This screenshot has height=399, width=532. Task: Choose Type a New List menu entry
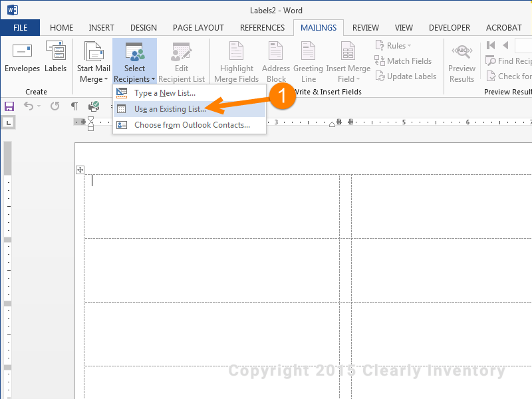pos(190,93)
